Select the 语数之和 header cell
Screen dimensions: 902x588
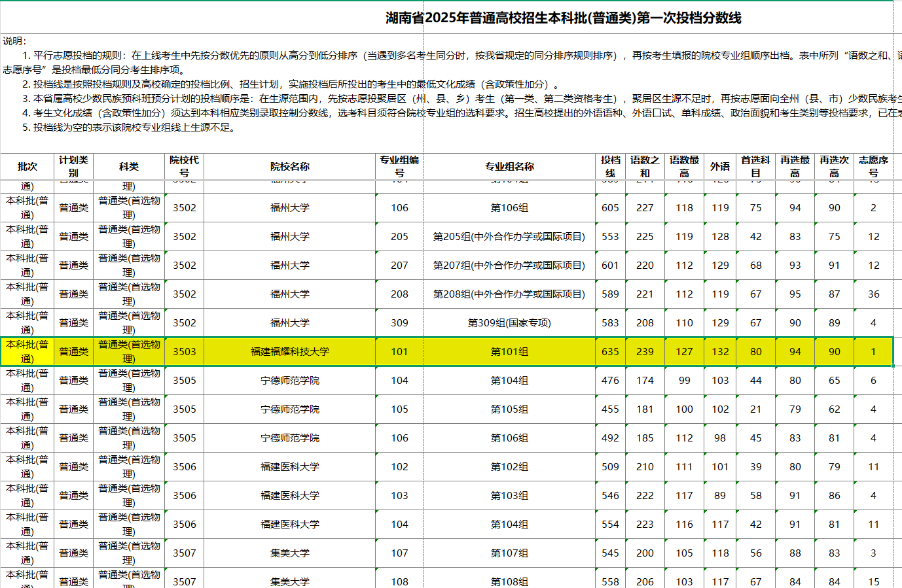pos(645,167)
